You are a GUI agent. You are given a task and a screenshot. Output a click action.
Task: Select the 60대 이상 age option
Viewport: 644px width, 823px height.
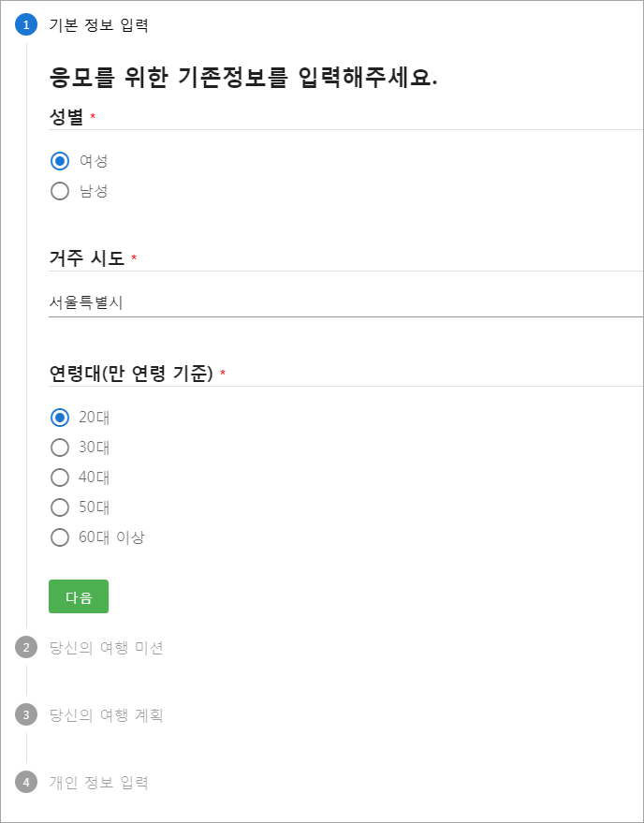(60, 537)
